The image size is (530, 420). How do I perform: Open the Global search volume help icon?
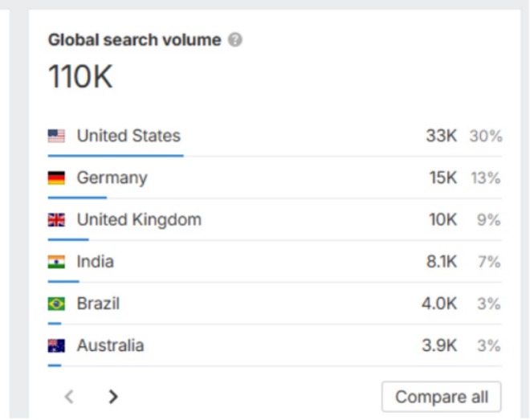[235, 40]
